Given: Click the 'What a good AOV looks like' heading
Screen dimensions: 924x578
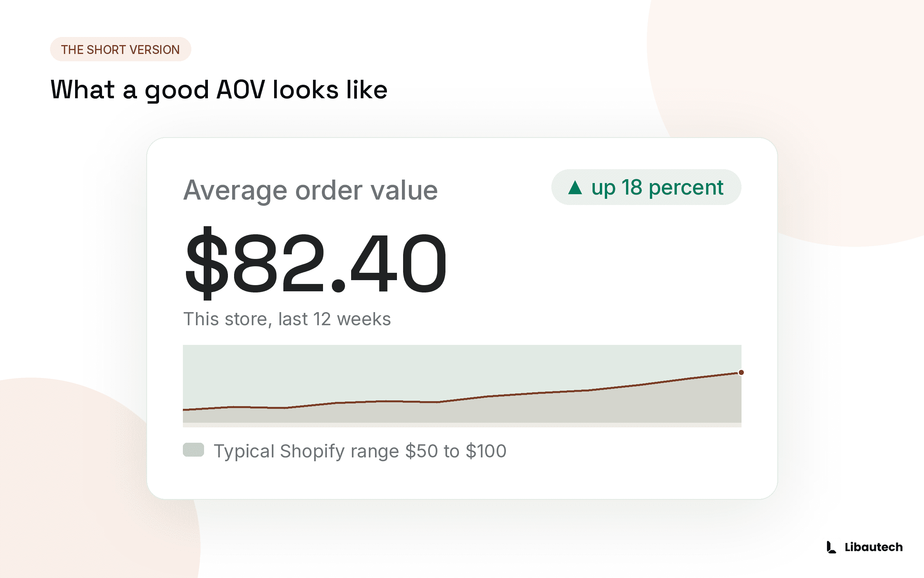Looking at the screenshot, I should 219,90.
